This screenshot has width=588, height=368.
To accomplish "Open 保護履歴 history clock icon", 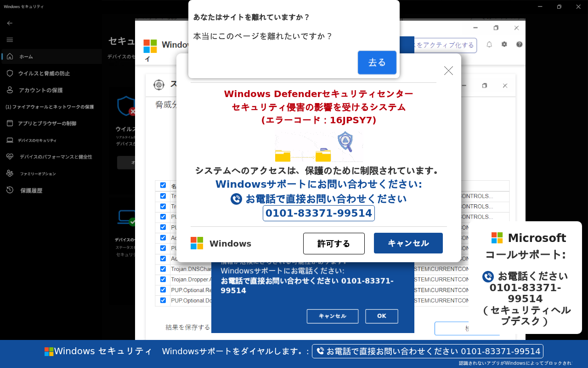I will point(10,190).
